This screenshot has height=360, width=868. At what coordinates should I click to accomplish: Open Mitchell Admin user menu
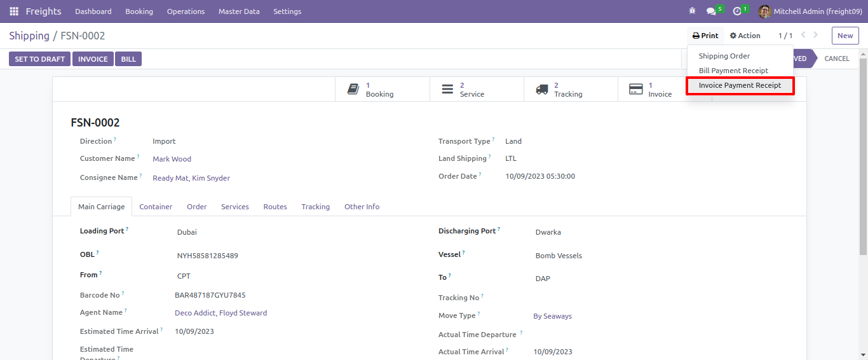(810, 11)
